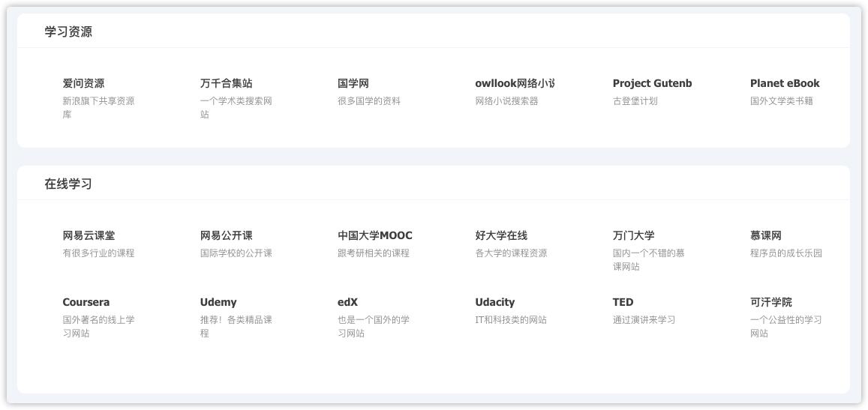Click the description 很多国学的资料
Screen dimensions: 868x410
[368, 101]
